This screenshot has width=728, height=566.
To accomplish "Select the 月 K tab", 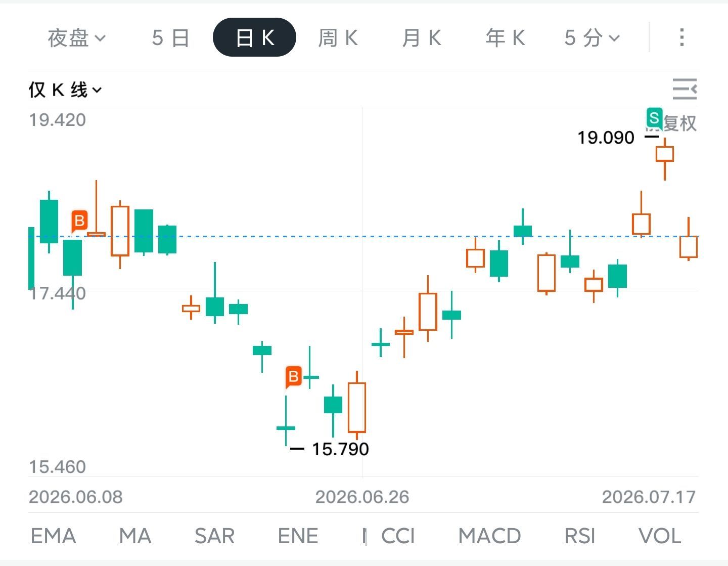I will point(422,38).
